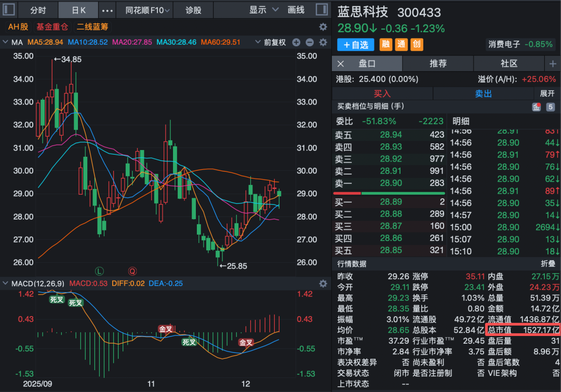Viewport: 561px width, 392px height.
Task: Expand the 显示 display dropdown
Action: pos(263,10)
